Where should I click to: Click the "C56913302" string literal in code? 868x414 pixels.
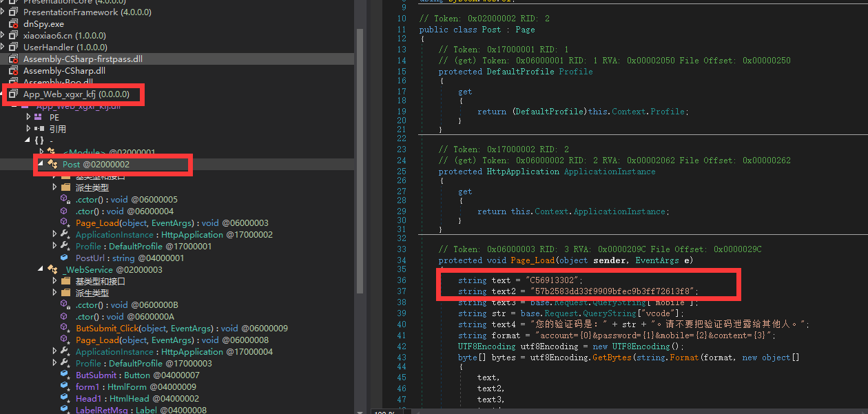pyautogui.click(x=554, y=280)
